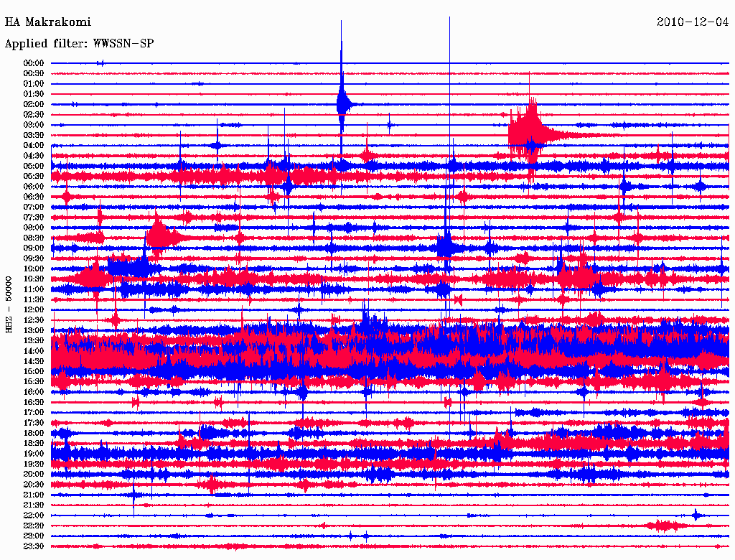
Task: Select the 01:30 time label
Action: click(x=34, y=94)
